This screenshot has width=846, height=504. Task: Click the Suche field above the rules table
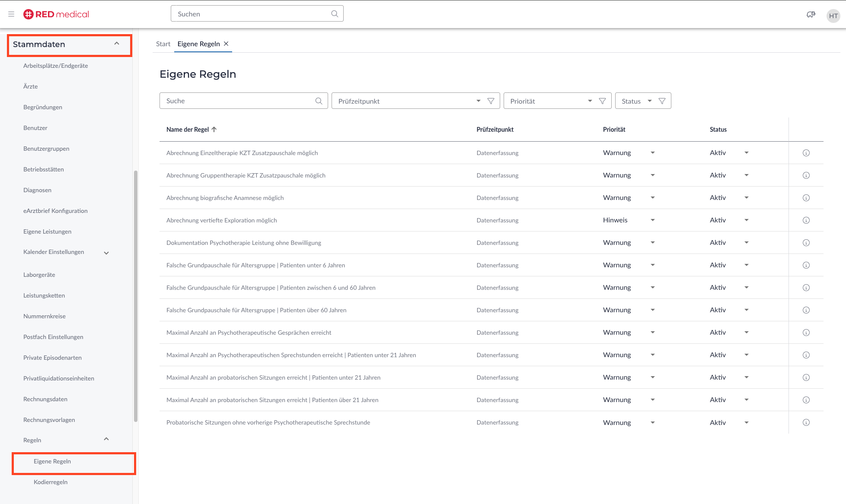tap(238, 101)
